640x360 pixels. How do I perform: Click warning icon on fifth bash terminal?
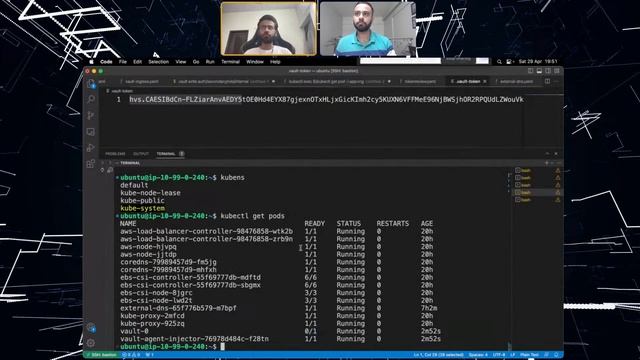point(558,200)
